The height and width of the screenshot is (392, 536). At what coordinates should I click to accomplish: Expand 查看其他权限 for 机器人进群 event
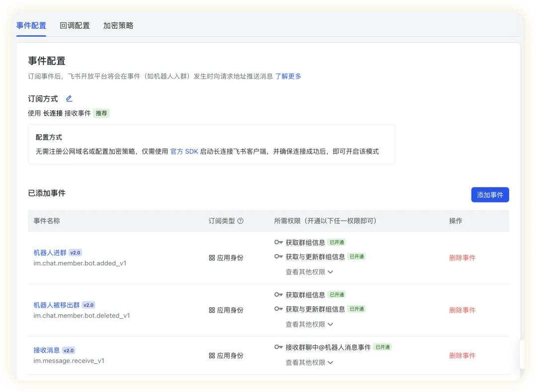309,272
